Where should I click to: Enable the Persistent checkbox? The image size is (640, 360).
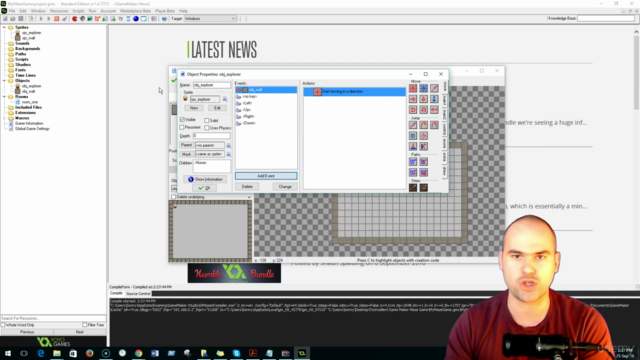tap(182, 127)
